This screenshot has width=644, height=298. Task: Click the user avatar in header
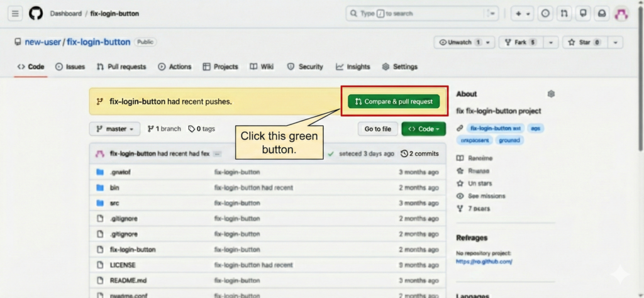(x=621, y=13)
